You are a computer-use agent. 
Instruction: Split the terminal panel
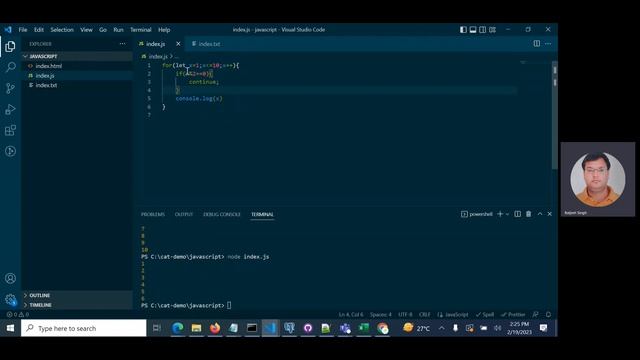[x=518, y=214]
